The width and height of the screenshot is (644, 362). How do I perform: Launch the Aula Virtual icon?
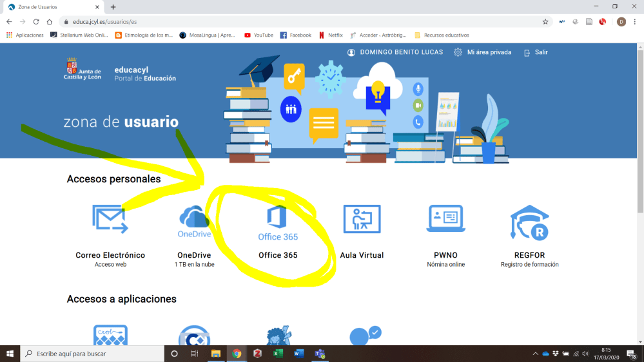(x=362, y=220)
